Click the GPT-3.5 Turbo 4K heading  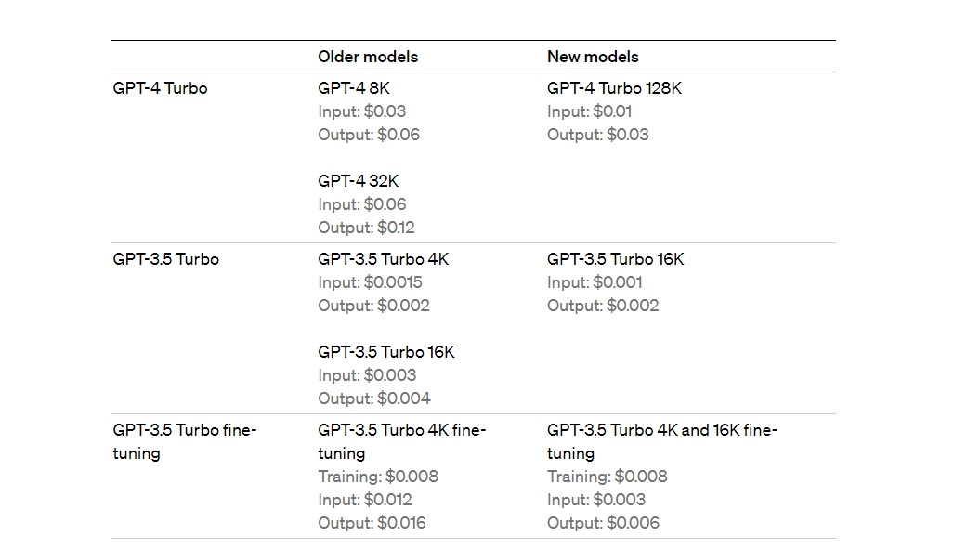pos(383,259)
